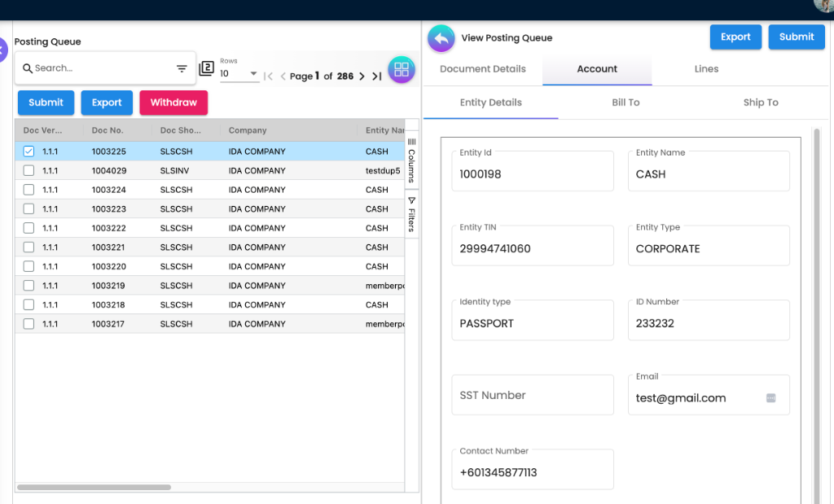
Task: Click the search magnifier icon
Action: point(29,68)
